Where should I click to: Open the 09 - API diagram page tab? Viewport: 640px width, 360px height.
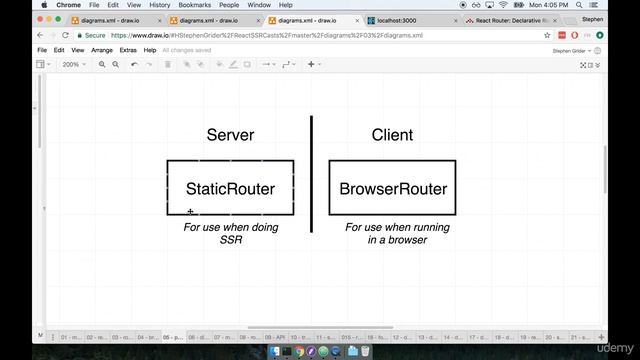point(275,337)
